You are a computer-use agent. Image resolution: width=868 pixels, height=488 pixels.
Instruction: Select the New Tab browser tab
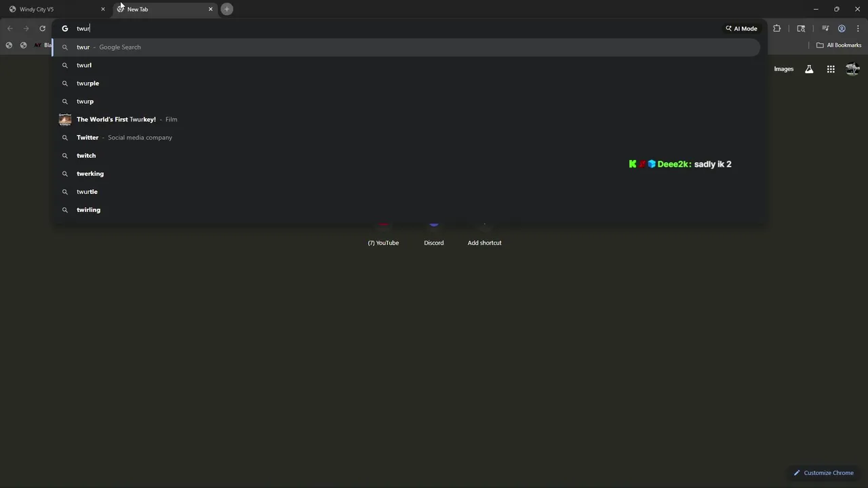165,9
